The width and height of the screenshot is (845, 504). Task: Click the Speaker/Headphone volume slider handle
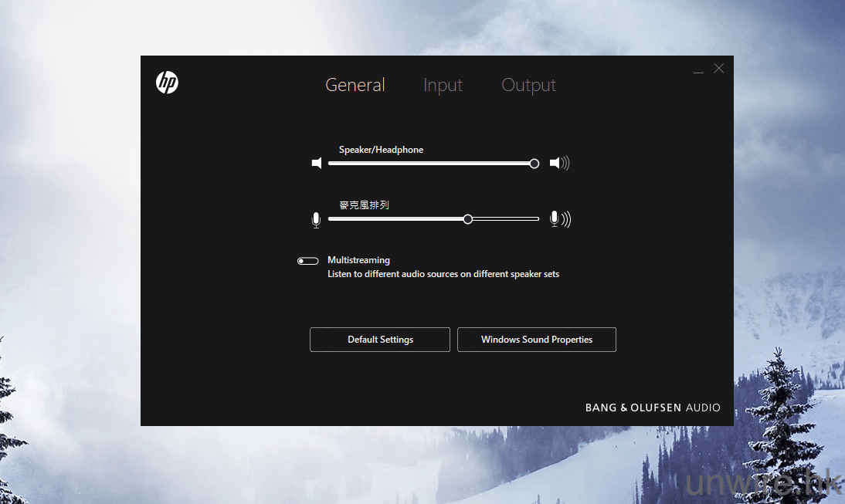tap(534, 164)
